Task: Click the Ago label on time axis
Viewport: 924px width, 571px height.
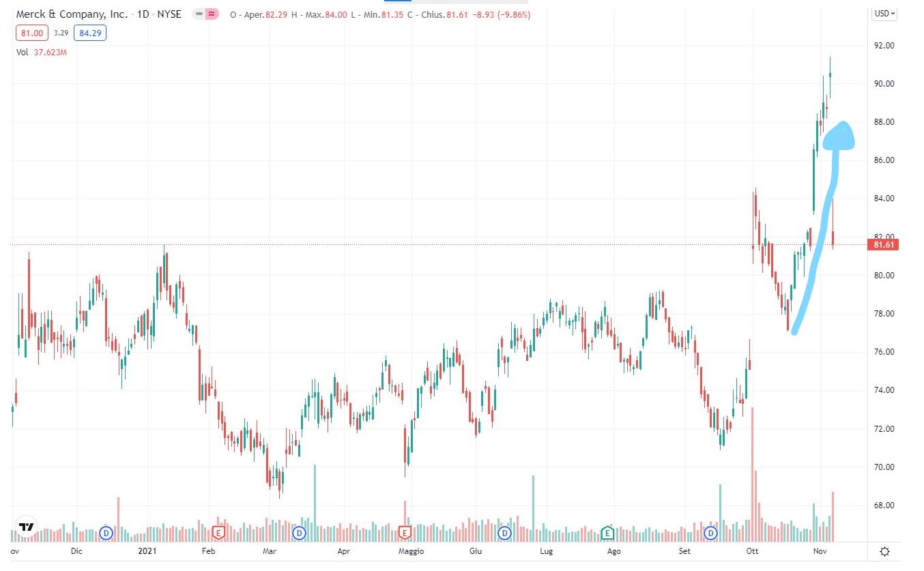Action: point(614,551)
